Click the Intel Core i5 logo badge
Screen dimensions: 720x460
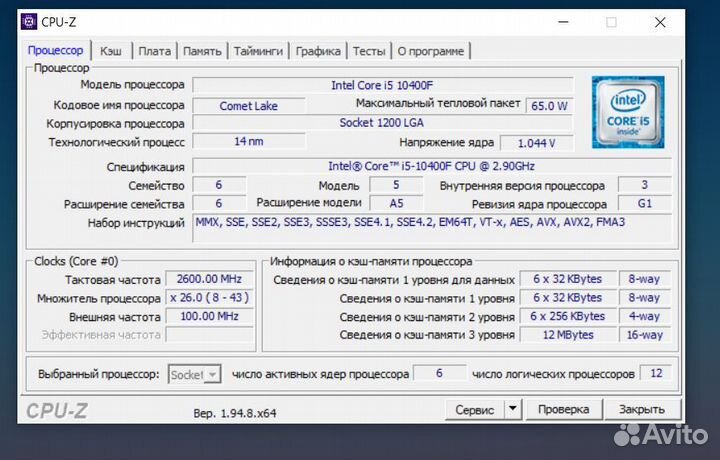[628, 112]
